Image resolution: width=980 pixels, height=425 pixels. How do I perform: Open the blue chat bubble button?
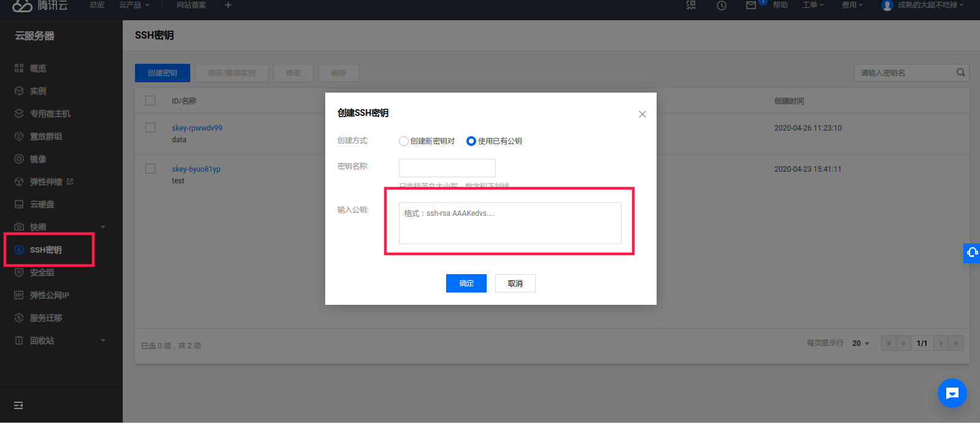(952, 393)
